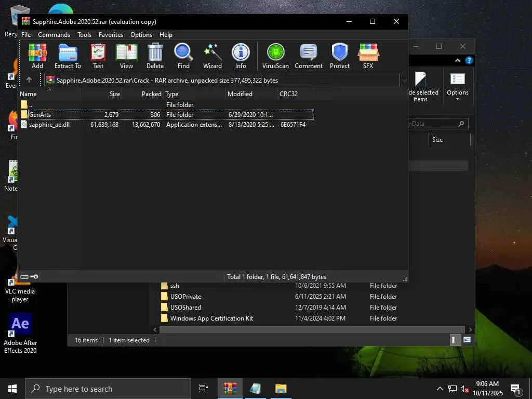Click the GenArts folder icon
This screenshot has width=532, height=399.
[24, 114]
